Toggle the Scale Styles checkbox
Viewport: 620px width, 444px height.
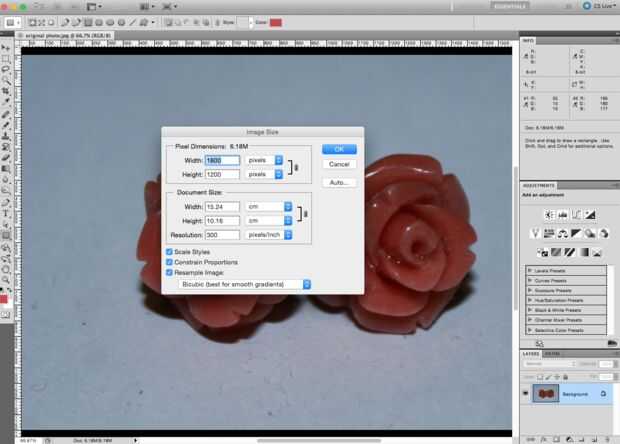(170, 252)
